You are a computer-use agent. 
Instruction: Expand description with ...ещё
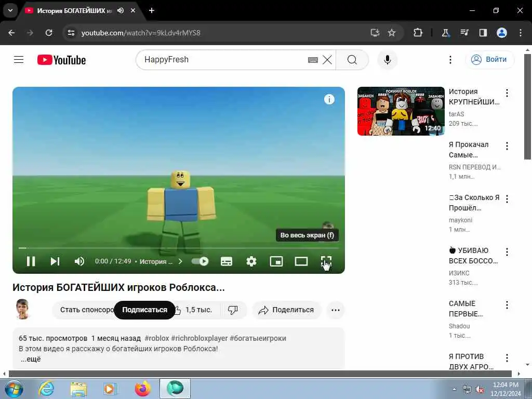(31, 359)
